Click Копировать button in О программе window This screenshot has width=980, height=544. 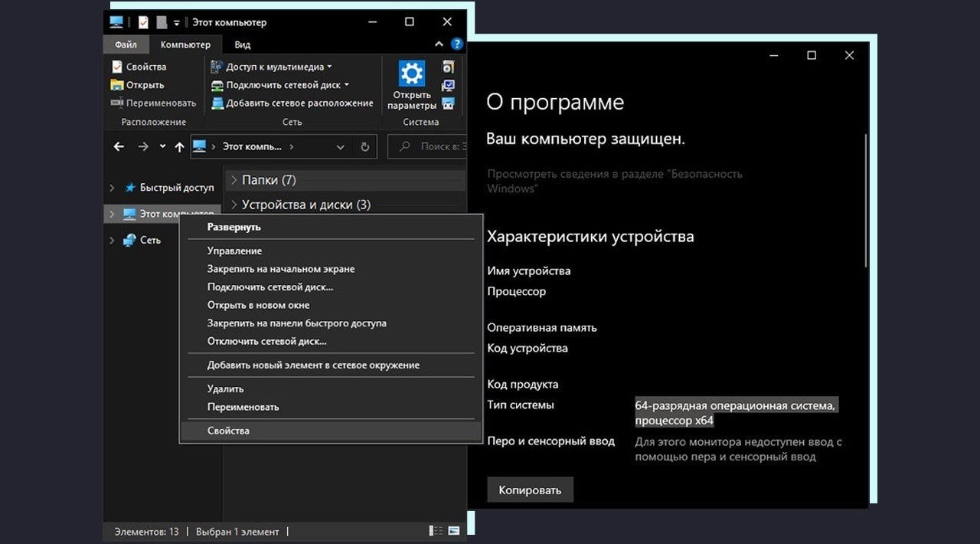point(530,490)
